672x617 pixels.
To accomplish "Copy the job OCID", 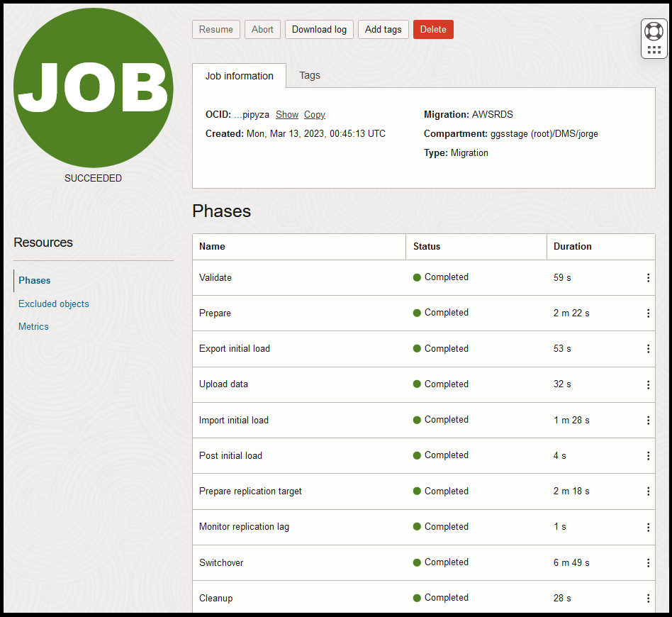I will (315, 115).
